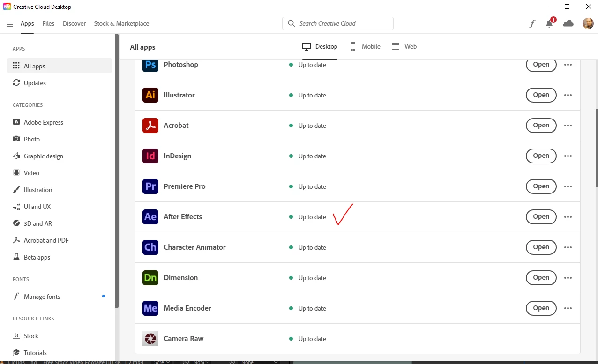The width and height of the screenshot is (598, 364).
Task: Switch to Stock & Marketplace tab
Action: (121, 23)
